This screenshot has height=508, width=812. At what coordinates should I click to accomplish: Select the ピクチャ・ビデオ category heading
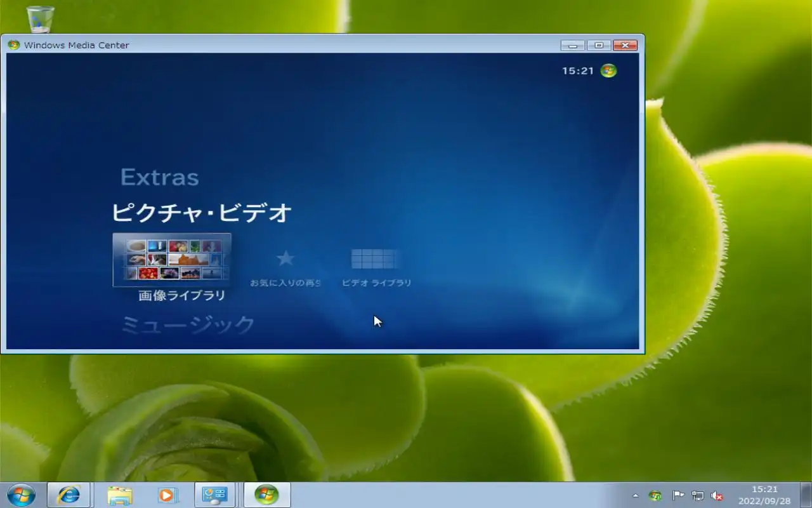pyautogui.click(x=202, y=213)
